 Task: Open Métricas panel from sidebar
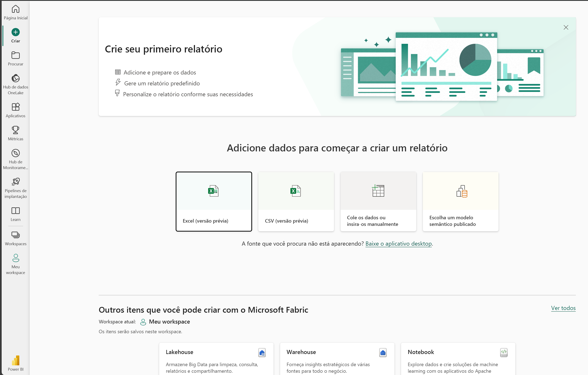(x=15, y=133)
